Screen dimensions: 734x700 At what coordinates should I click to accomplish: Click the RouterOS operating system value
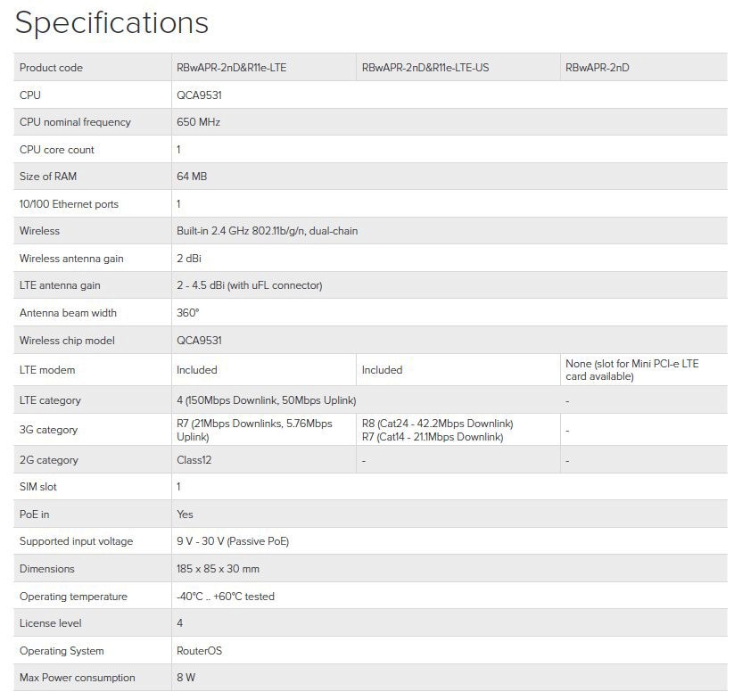[199, 651]
